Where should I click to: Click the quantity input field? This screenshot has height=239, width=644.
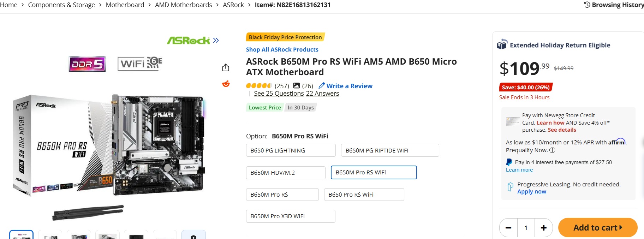pos(526,228)
